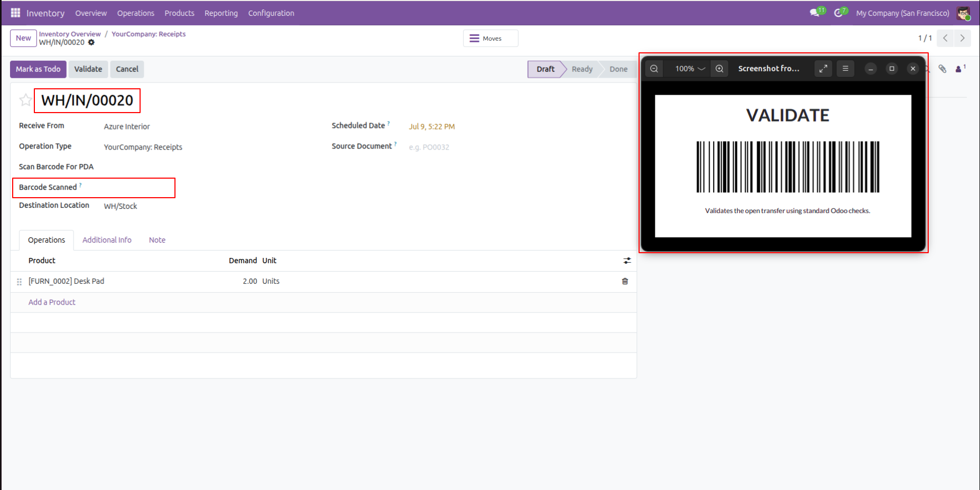The height and width of the screenshot is (490, 980).
Task: Switch to the Operations tab
Action: click(47, 240)
